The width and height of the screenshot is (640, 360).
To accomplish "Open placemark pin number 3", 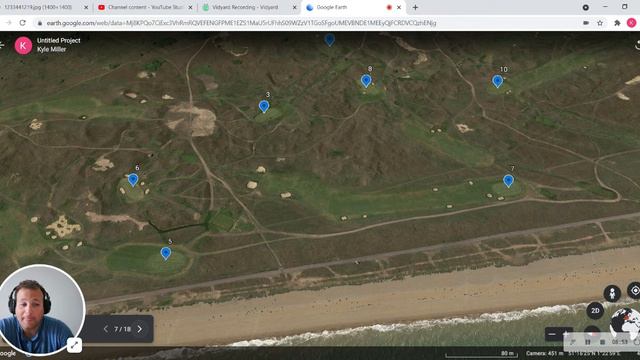I will click(x=264, y=106).
